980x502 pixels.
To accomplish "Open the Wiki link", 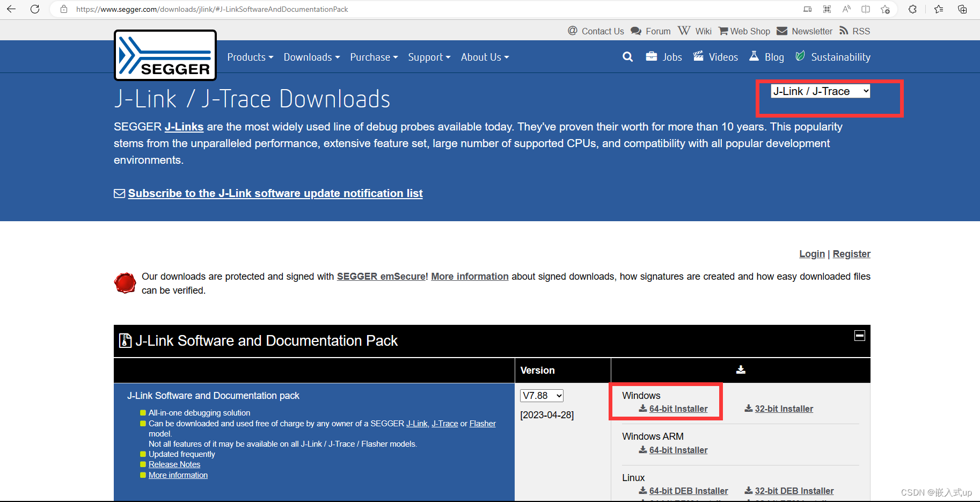I will pos(694,31).
